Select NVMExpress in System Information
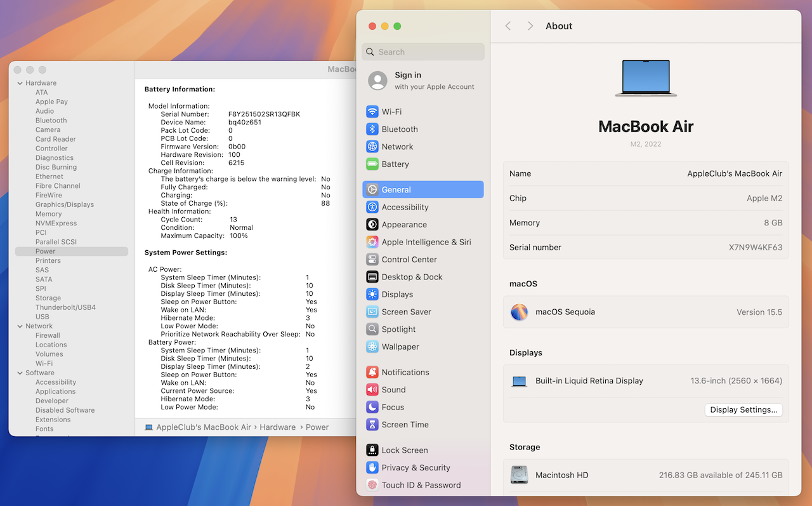 56,223
